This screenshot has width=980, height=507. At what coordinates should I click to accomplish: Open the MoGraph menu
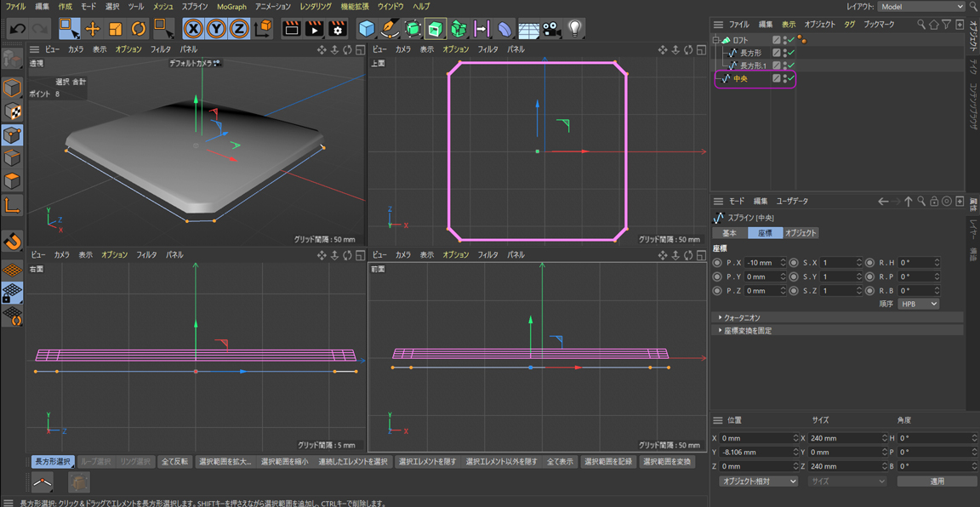(x=231, y=7)
